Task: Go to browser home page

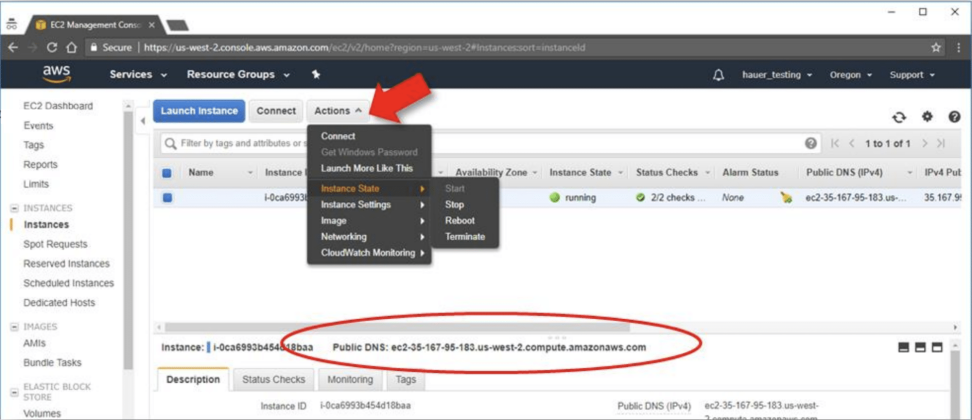Action: (71, 47)
